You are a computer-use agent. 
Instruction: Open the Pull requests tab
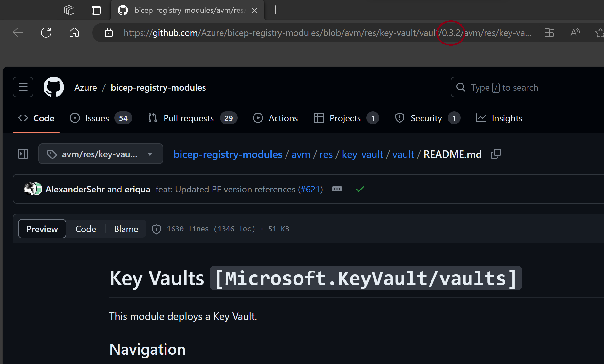tap(192, 118)
